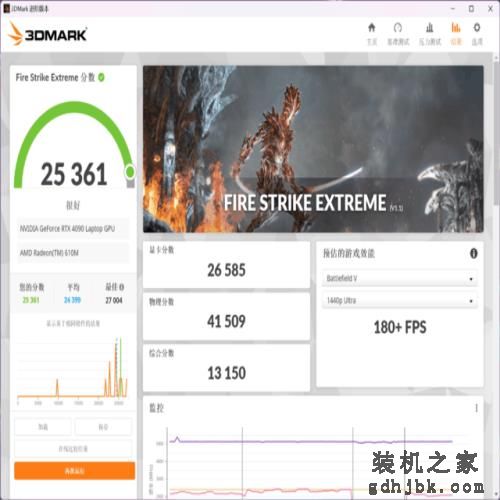
Task: Click the save button under the score chart
Action: click(x=103, y=427)
